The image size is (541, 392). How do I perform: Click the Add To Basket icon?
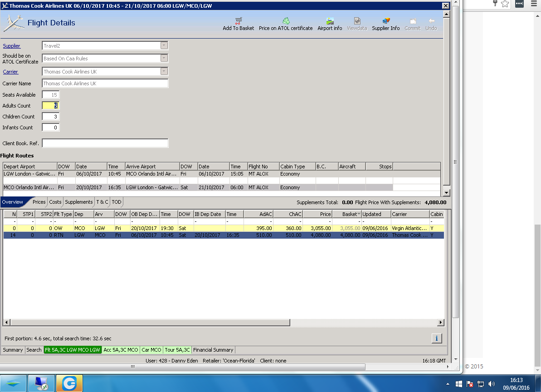(239, 21)
